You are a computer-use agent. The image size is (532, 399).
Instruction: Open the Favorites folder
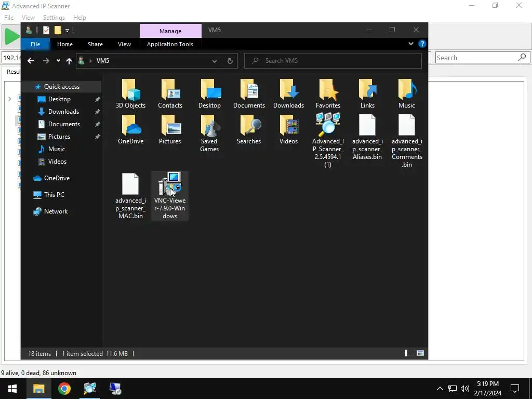tap(328, 94)
